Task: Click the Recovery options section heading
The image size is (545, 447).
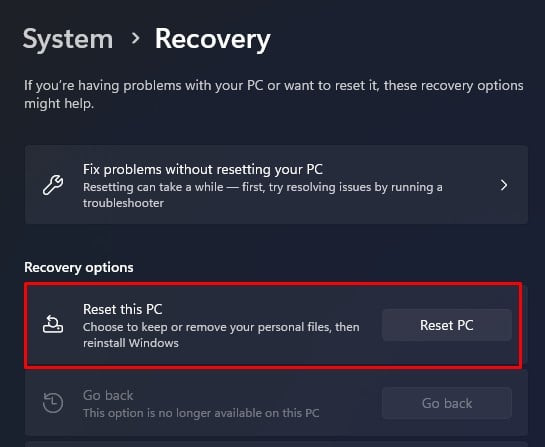Action: [79, 267]
